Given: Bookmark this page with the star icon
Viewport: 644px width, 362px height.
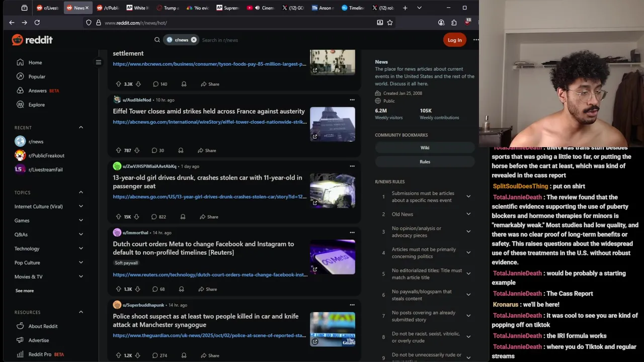Looking at the screenshot, I should point(389,23).
